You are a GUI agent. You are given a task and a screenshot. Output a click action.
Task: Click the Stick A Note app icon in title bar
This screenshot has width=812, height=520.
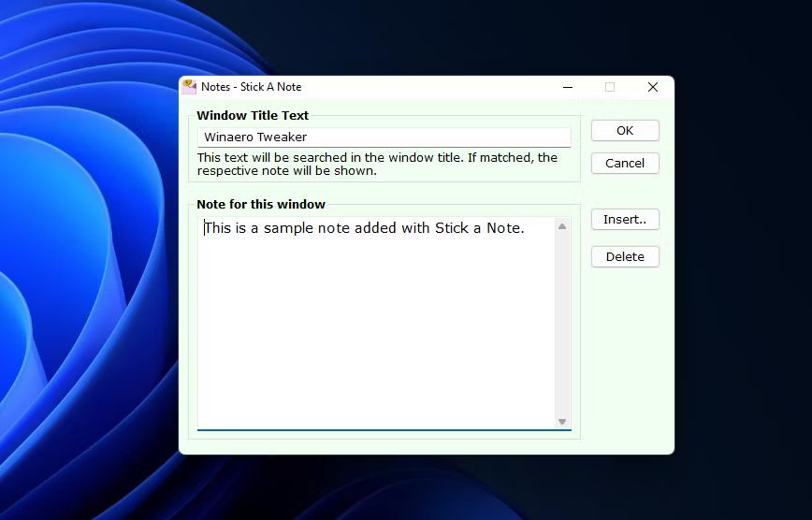point(189,86)
